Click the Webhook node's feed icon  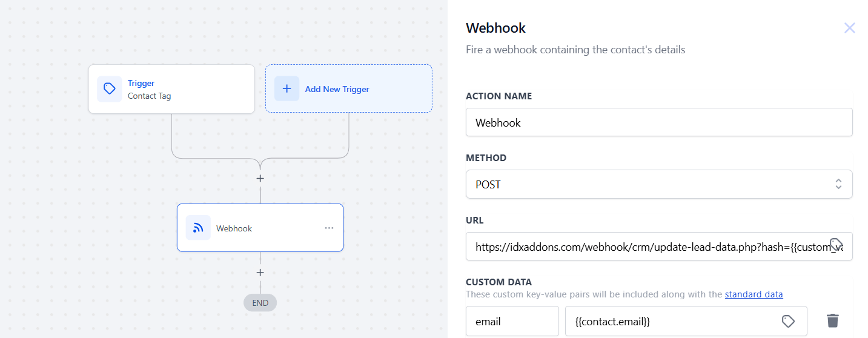coord(198,228)
